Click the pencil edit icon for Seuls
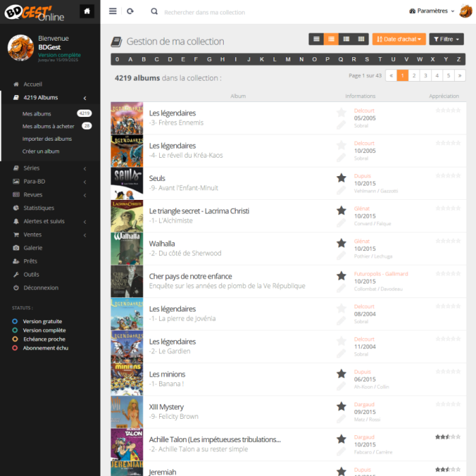 tap(341, 190)
